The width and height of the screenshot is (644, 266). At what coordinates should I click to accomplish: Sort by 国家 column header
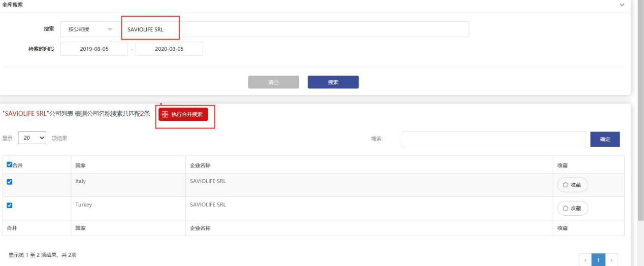pyautogui.click(x=80, y=165)
